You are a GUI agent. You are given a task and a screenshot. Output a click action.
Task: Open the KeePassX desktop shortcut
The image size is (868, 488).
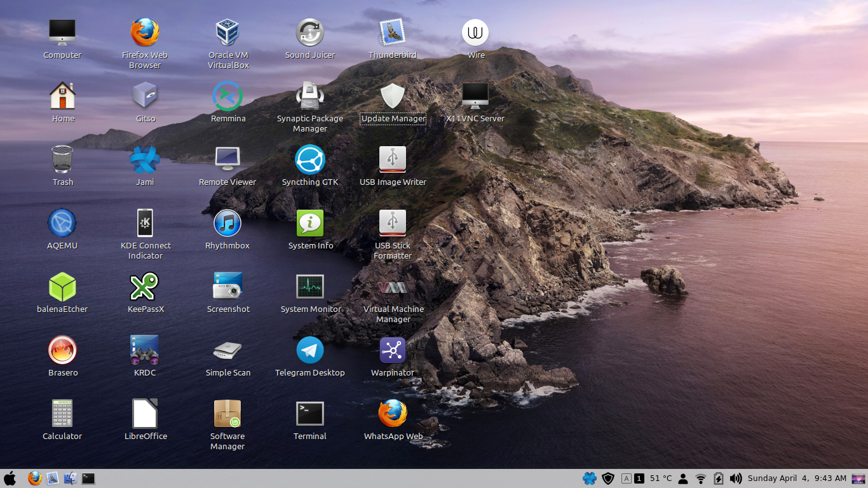145,287
